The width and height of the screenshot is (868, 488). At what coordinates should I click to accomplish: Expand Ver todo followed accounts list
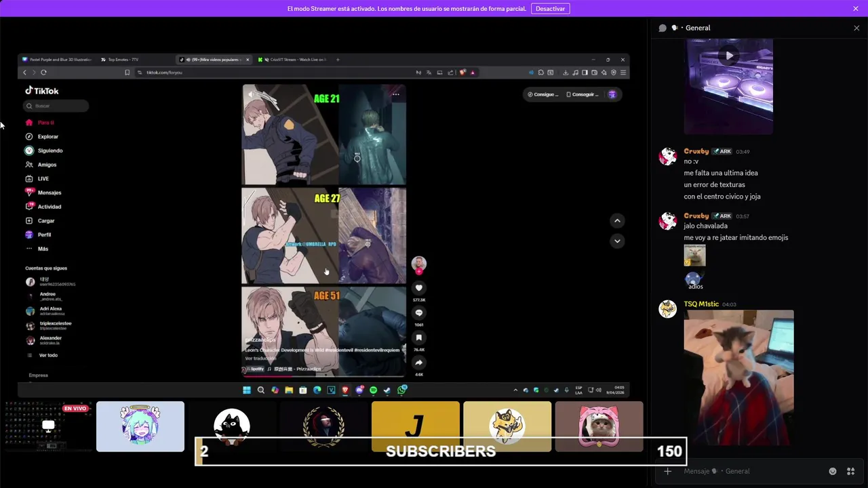pos(43,355)
